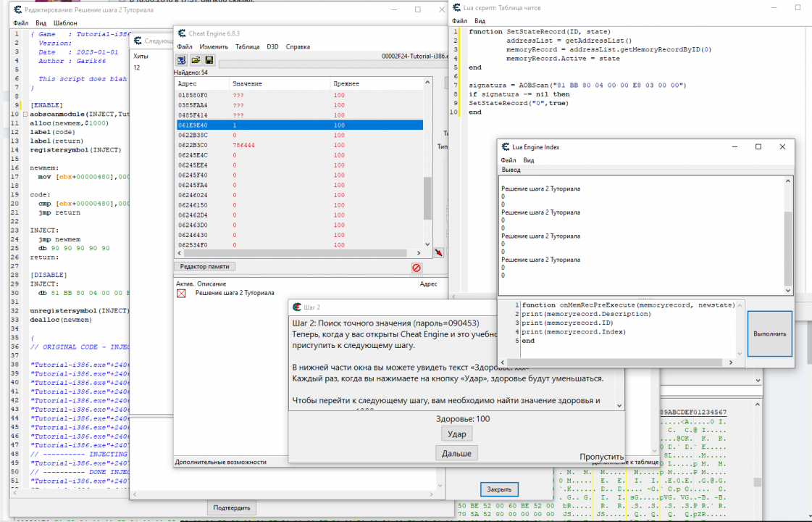Minimize the script editing window
This screenshot has height=522, width=812.
tap(393, 10)
